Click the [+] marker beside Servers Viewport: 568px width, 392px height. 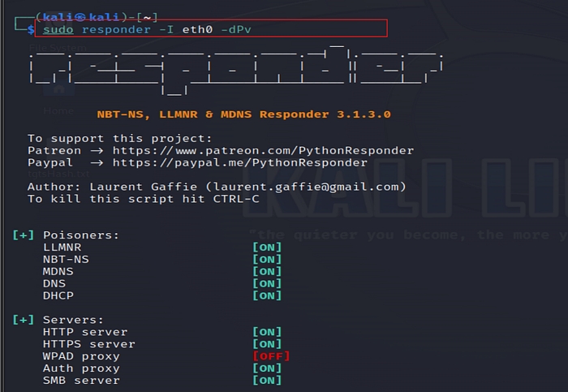pos(24,320)
